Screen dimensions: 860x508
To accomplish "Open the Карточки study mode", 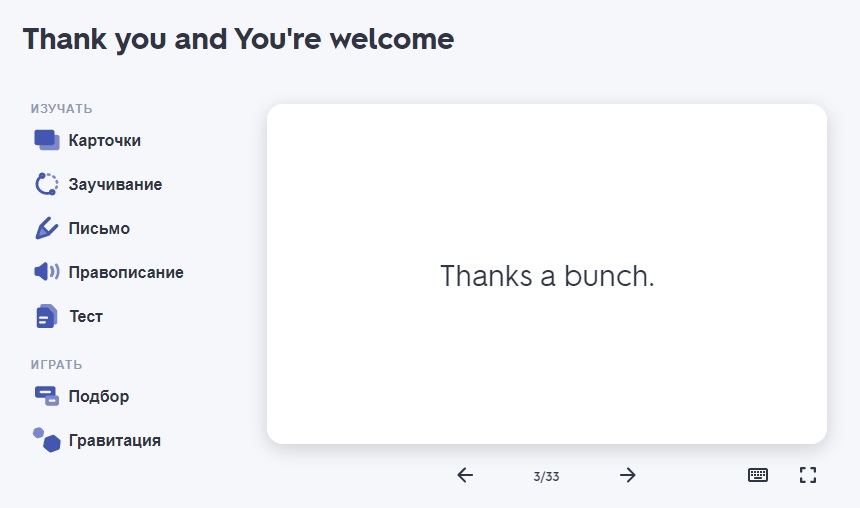I will 104,141.
